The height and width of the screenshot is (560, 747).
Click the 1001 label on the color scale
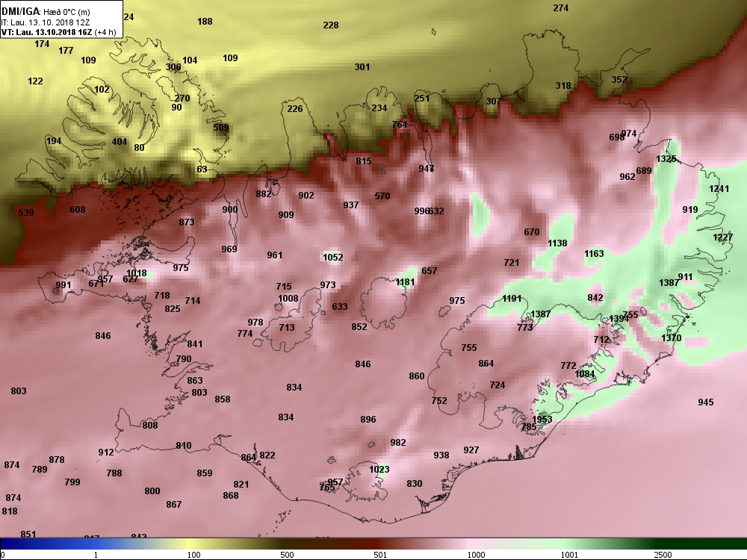click(x=569, y=555)
